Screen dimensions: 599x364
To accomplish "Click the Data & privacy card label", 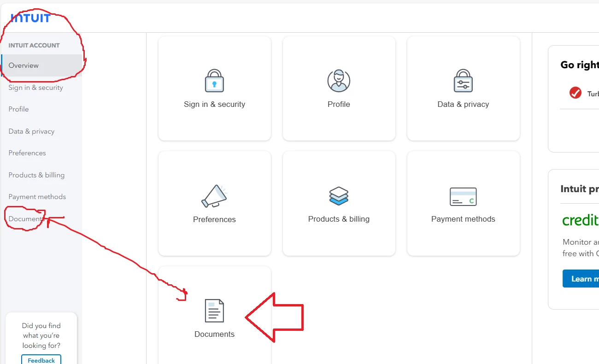I will 463,104.
